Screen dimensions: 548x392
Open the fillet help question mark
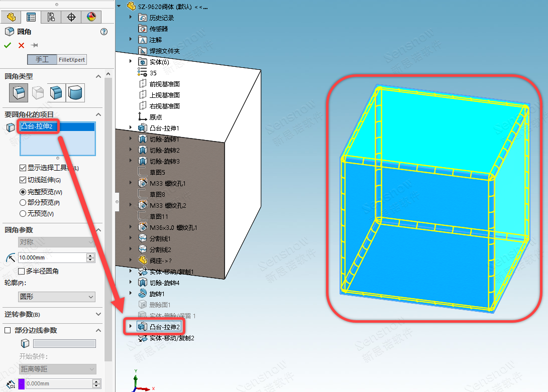click(104, 32)
